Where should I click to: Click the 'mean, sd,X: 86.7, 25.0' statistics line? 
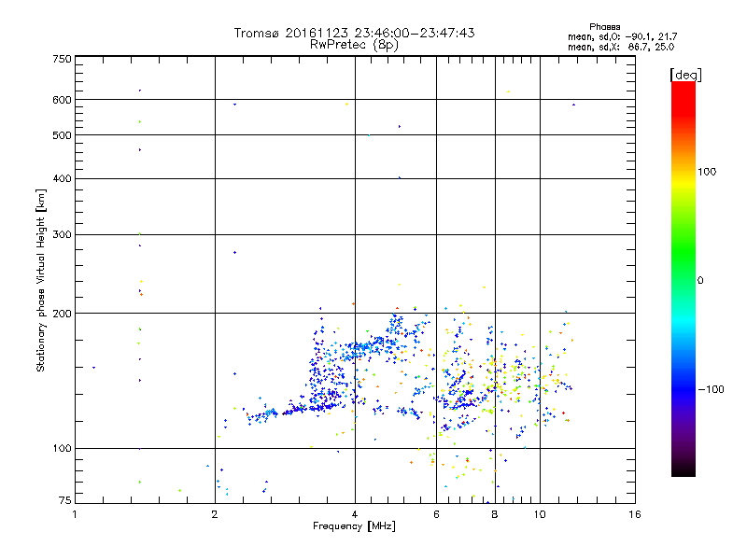(x=621, y=47)
